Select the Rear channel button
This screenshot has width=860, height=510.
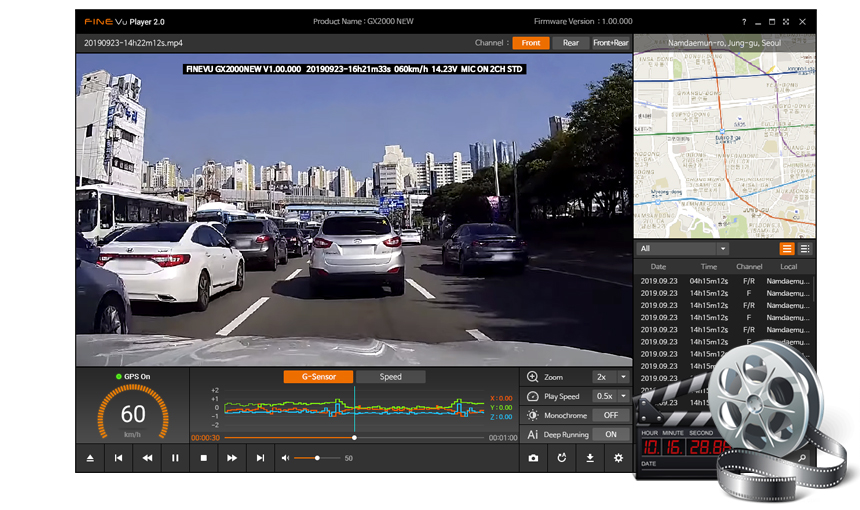(570, 43)
